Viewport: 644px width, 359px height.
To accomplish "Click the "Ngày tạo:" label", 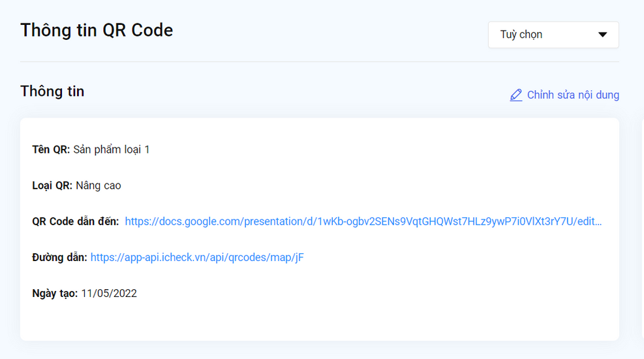I will [55, 293].
